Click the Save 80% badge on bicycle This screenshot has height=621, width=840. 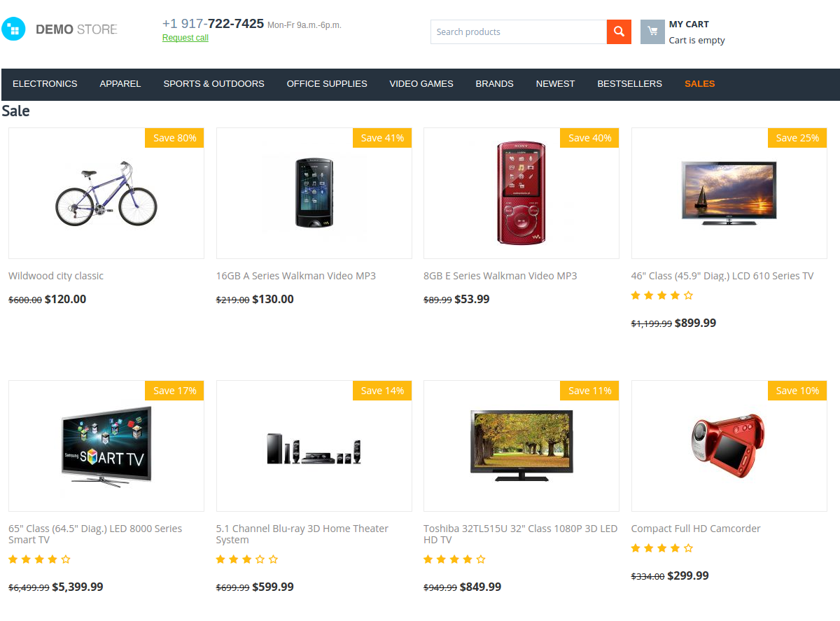pyautogui.click(x=174, y=138)
